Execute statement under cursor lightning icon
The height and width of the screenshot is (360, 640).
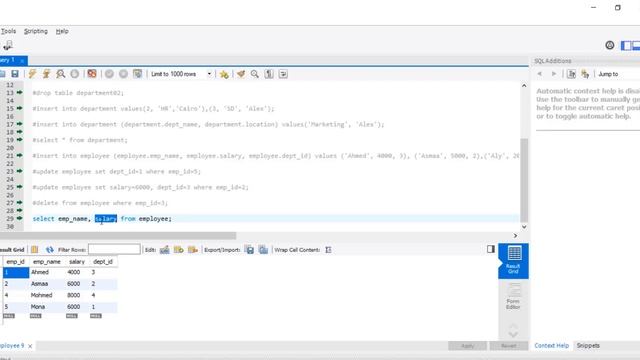click(x=46, y=74)
